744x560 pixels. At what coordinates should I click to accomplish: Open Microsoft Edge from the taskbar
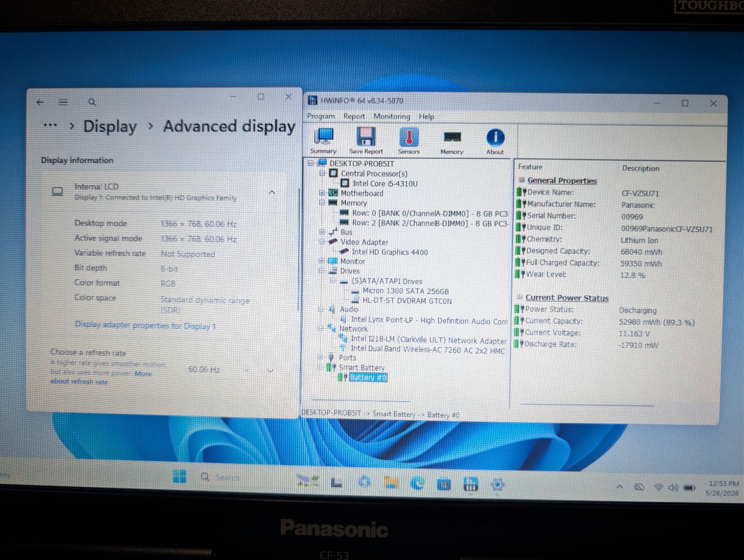417,483
